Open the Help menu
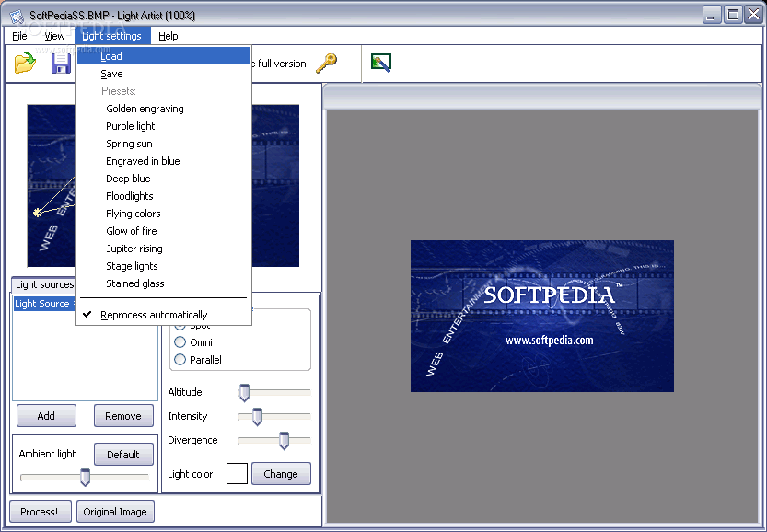The image size is (767, 532). click(x=169, y=36)
